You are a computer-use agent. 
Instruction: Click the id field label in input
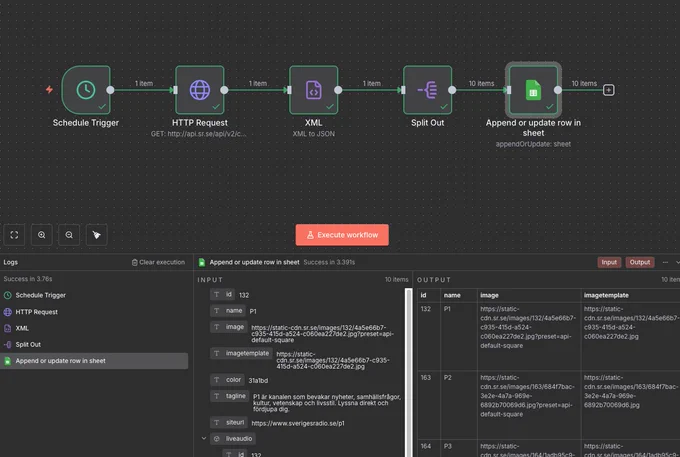click(223, 294)
